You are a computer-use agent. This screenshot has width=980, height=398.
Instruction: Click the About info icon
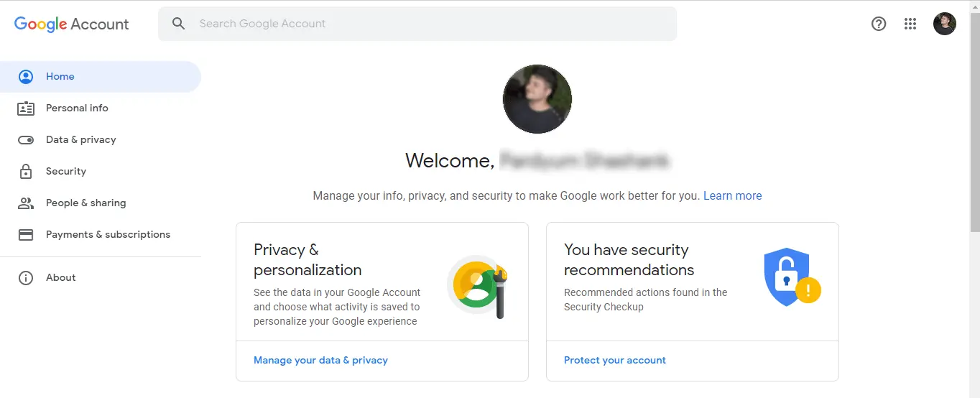[26, 278]
